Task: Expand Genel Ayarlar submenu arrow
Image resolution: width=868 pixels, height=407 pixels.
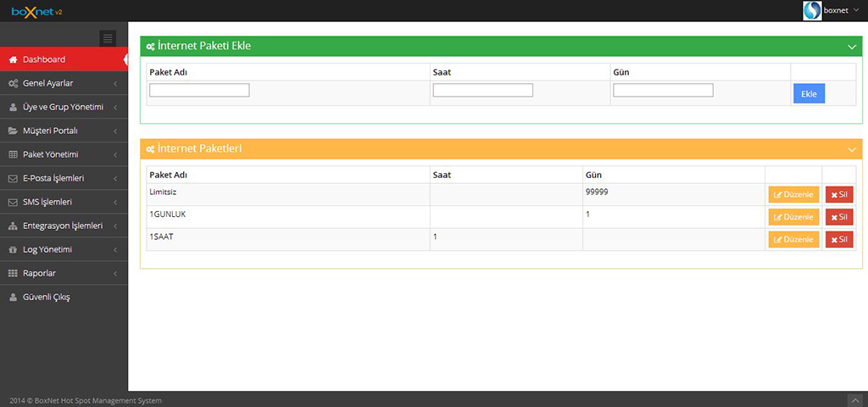Action: pyautogui.click(x=115, y=84)
